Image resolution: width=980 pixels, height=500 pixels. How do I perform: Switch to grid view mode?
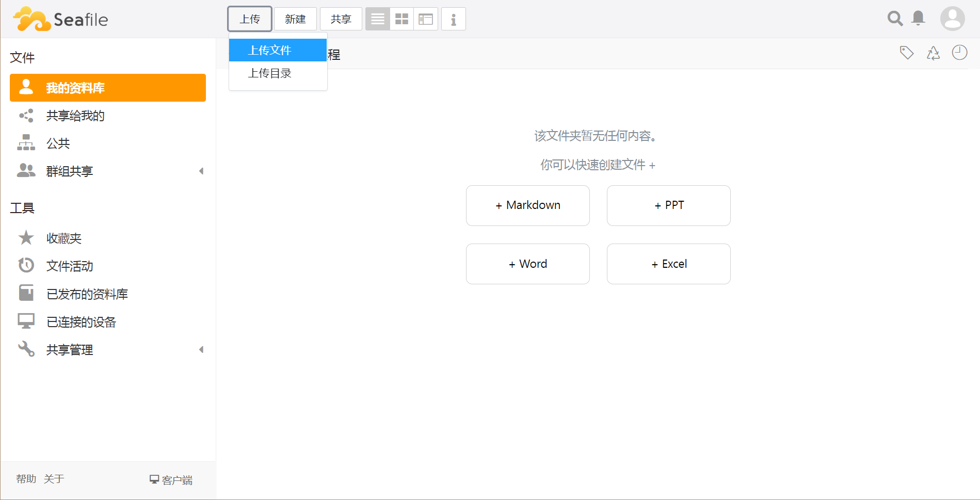pos(401,19)
